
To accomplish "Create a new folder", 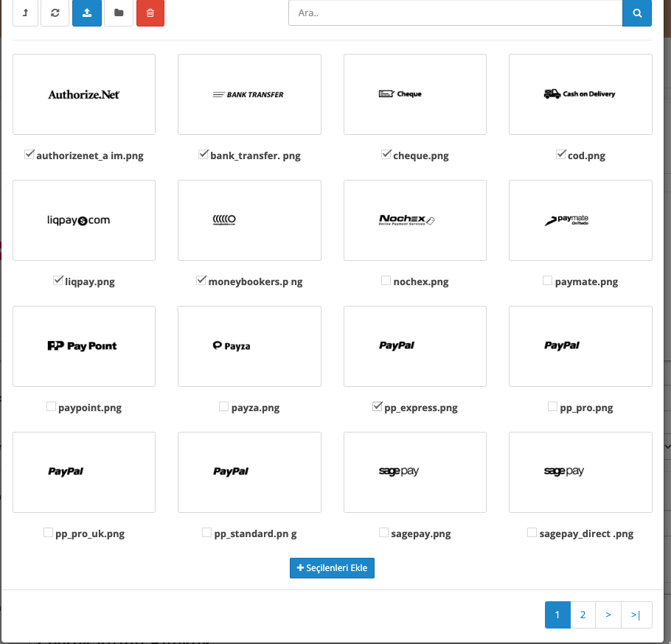I will point(119,13).
